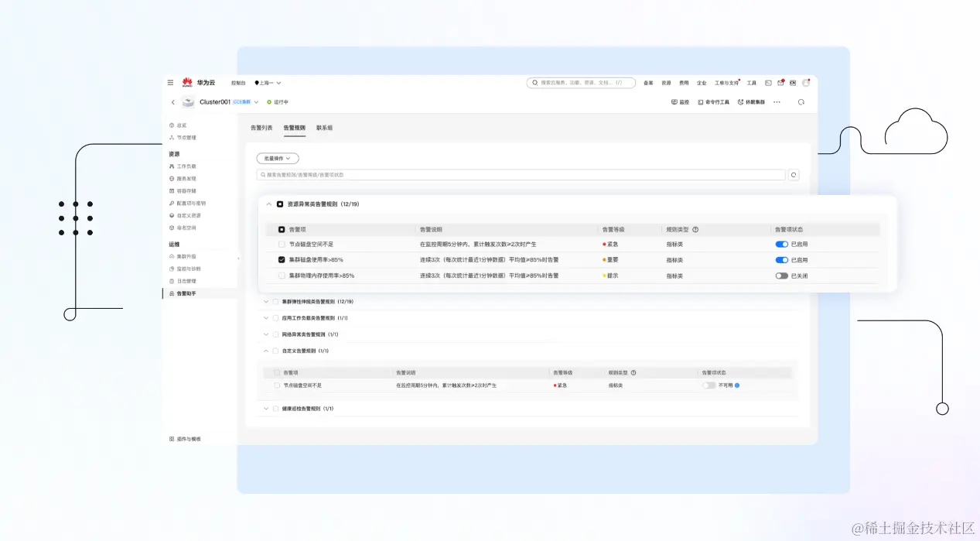The height and width of the screenshot is (541, 980).
Task: Open 自定义资源 in the sidebar
Action: pyautogui.click(x=185, y=216)
